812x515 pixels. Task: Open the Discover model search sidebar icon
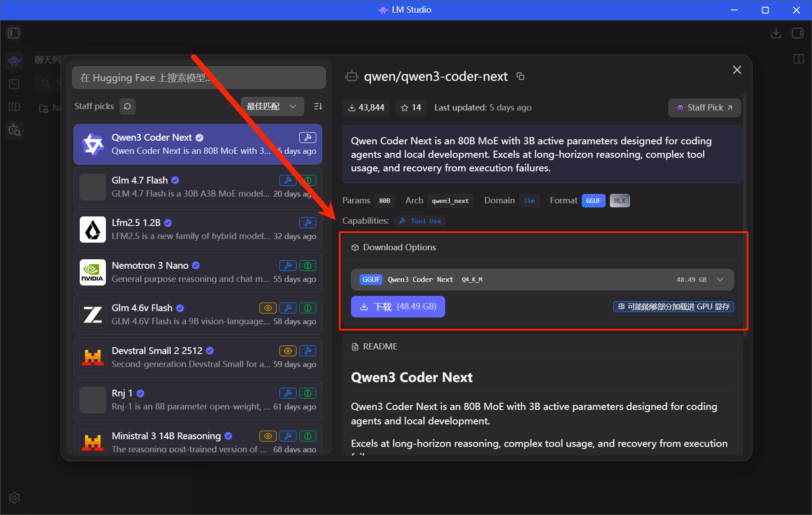click(x=14, y=130)
